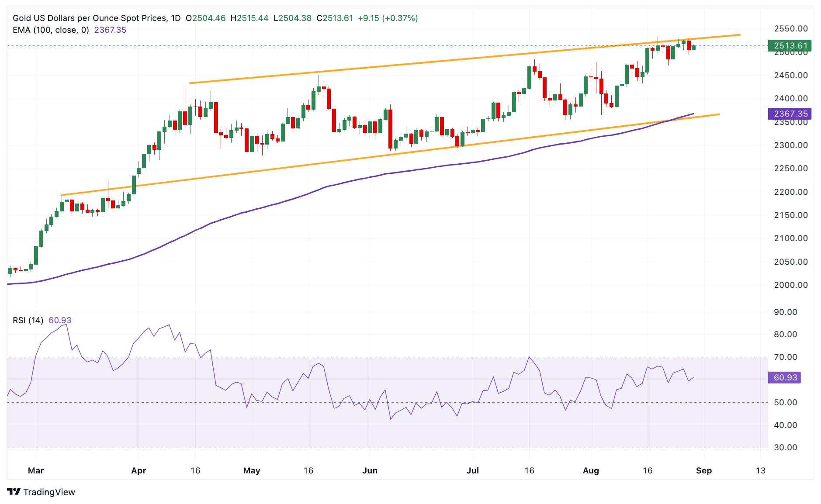The width and height of the screenshot is (821, 504).
Task: Switch chart view to September via axis label
Action: click(704, 471)
